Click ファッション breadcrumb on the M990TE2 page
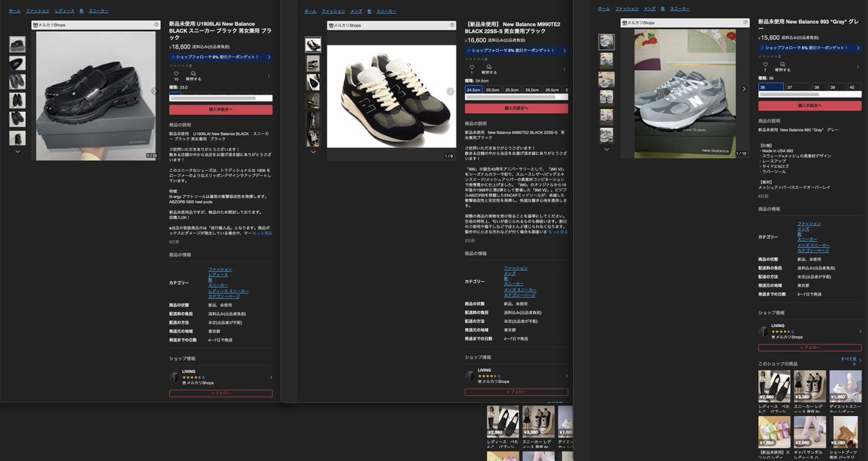868x461 pixels. (333, 12)
